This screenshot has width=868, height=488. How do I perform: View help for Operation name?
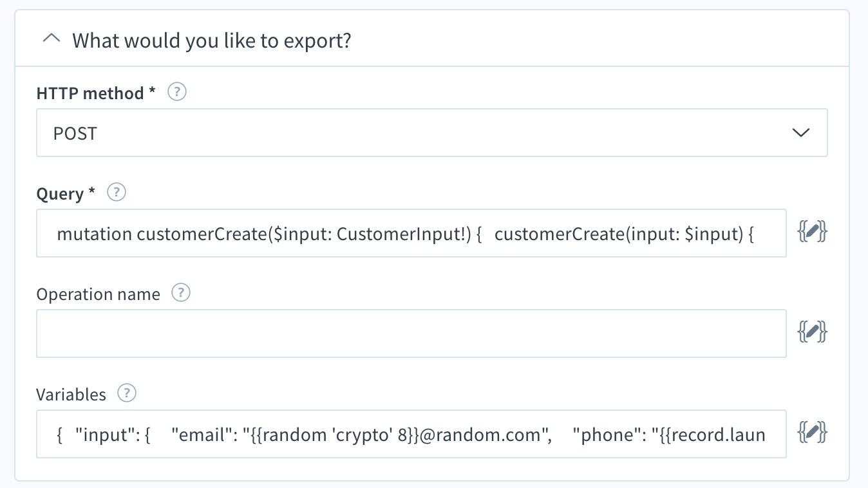click(181, 293)
